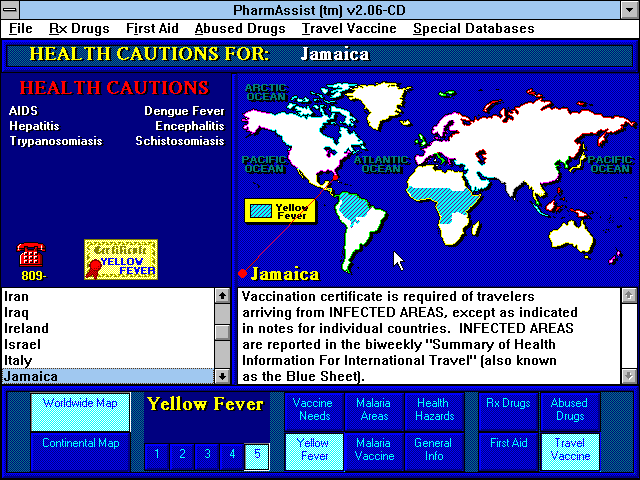Image resolution: width=640 pixels, height=480 pixels.
Task: Select Iran in the country list
Action: [108, 296]
